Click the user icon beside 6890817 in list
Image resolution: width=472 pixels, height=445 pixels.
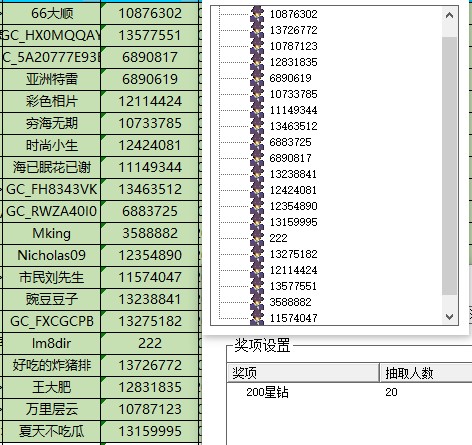257,158
